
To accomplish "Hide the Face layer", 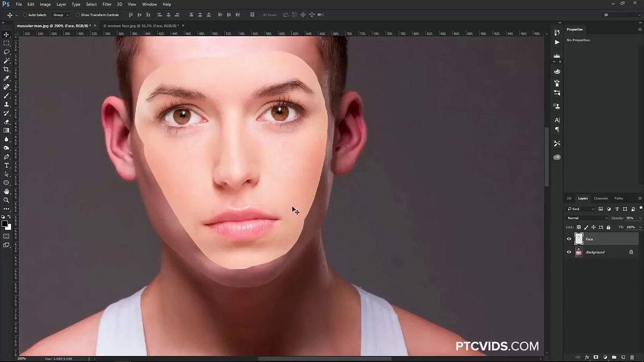I will (x=569, y=239).
